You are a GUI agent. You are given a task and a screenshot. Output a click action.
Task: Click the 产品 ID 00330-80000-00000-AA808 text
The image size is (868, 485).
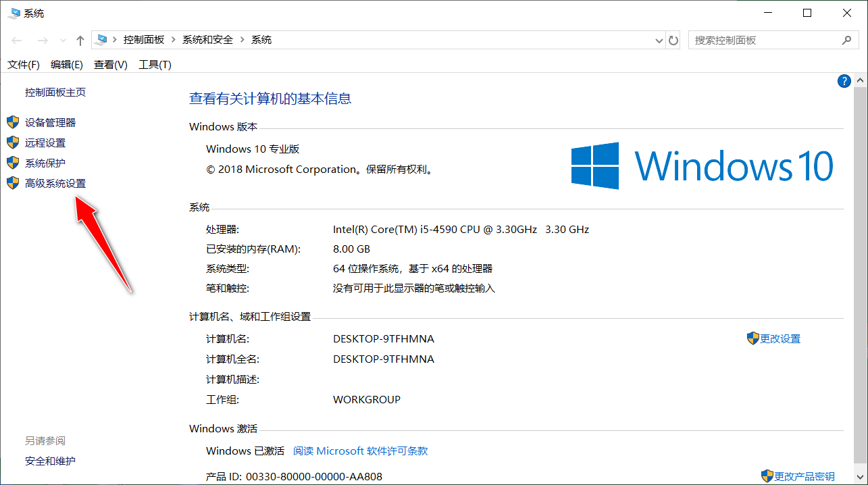[x=294, y=476]
